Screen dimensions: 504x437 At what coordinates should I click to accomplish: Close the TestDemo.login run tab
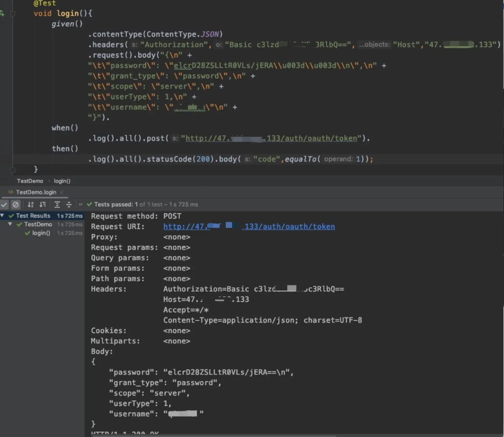pyautogui.click(x=61, y=192)
